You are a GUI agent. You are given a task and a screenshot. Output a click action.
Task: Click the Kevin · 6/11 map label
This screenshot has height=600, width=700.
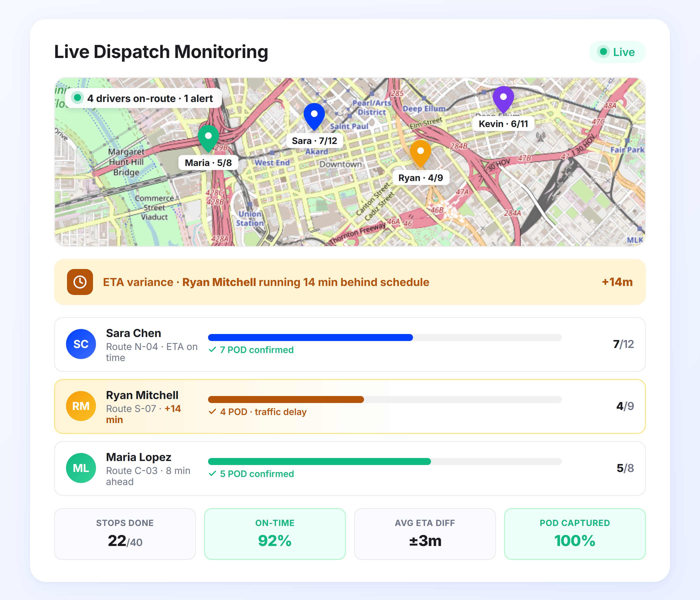tap(503, 124)
